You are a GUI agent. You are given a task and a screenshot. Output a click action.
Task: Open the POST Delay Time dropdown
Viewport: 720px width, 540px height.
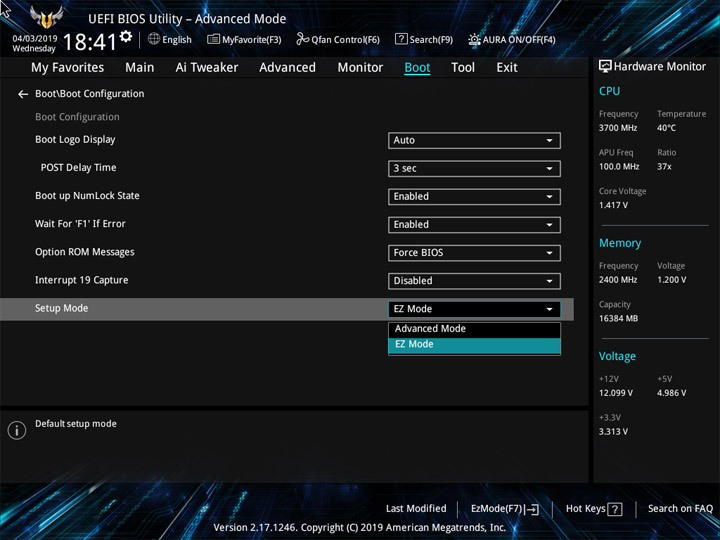[x=474, y=169]
